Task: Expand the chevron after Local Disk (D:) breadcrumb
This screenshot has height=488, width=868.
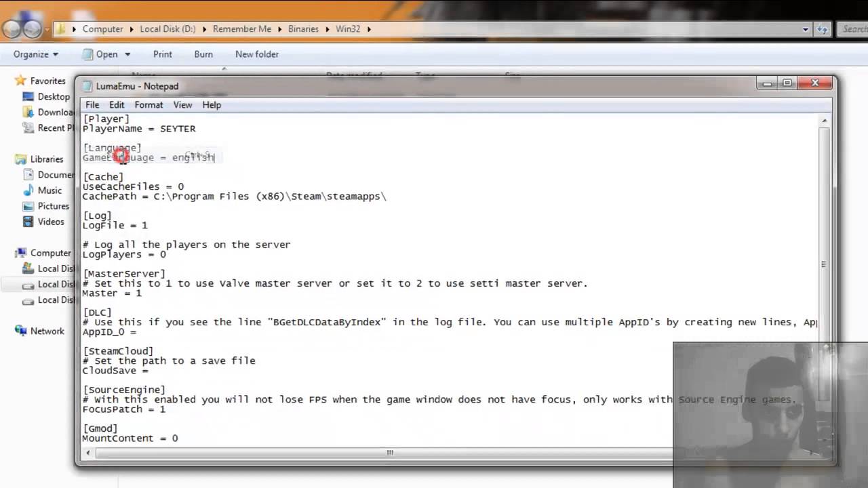Action: 204,29
